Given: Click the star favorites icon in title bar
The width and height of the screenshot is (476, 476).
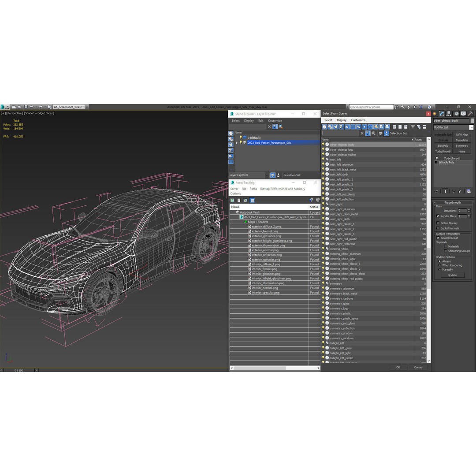Looking at the screenshot, I should tap(415, 107).
